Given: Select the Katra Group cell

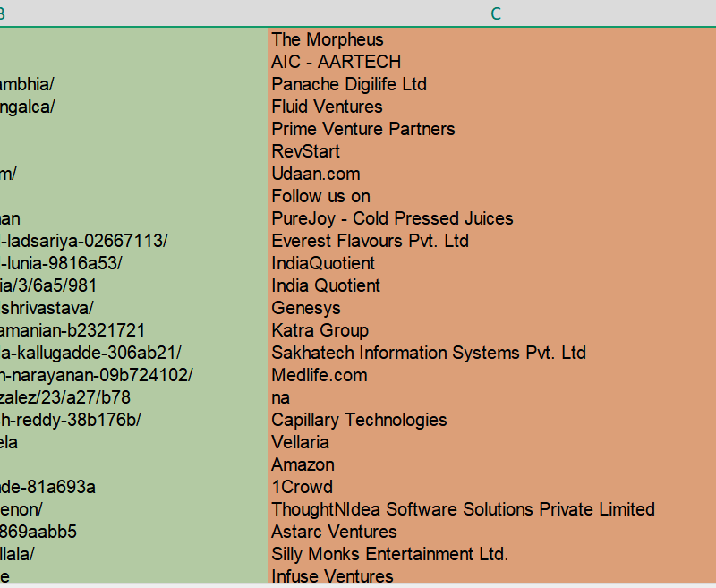Looking at the screenshot, I should [491, 330].
